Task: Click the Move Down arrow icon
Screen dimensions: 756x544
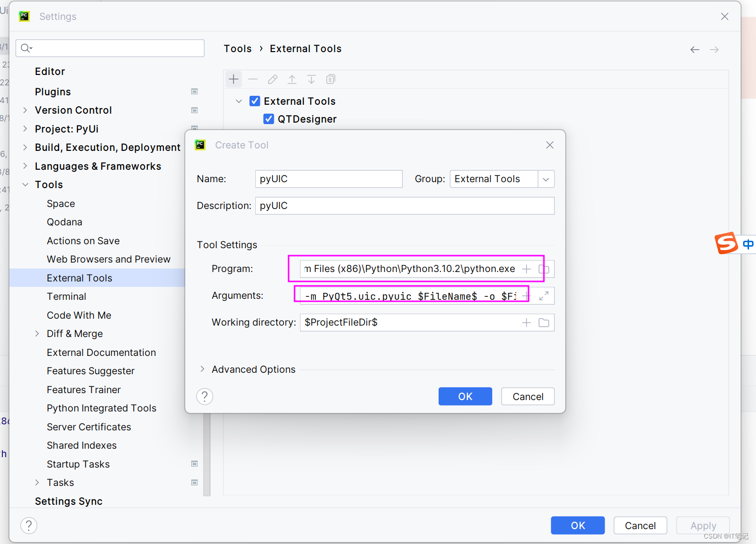Action: pyautogui.click(x=311, y=79)
